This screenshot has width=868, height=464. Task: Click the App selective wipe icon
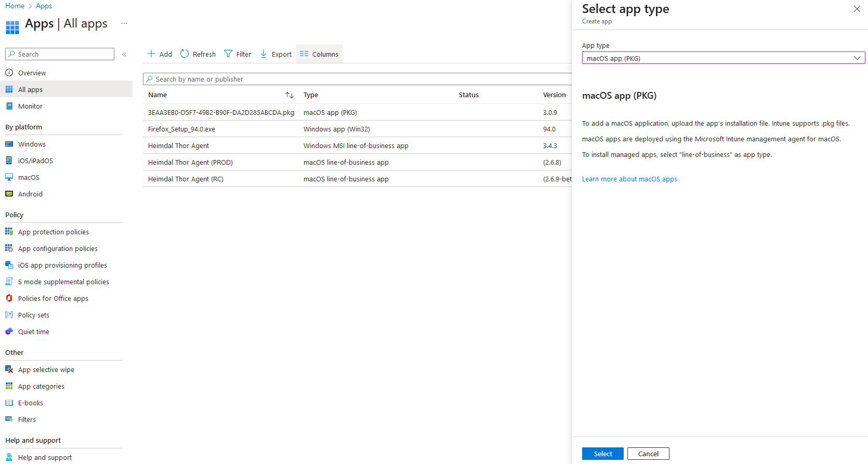[x=9, y=369]
